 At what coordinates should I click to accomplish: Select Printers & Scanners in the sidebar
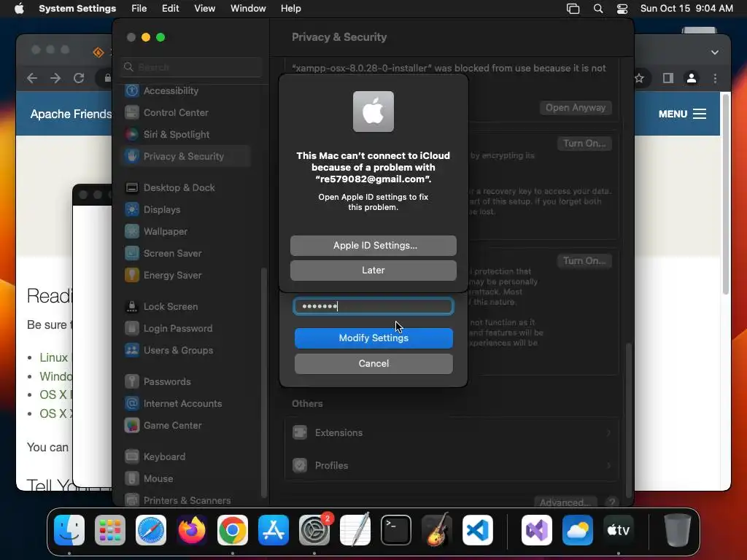186,500
